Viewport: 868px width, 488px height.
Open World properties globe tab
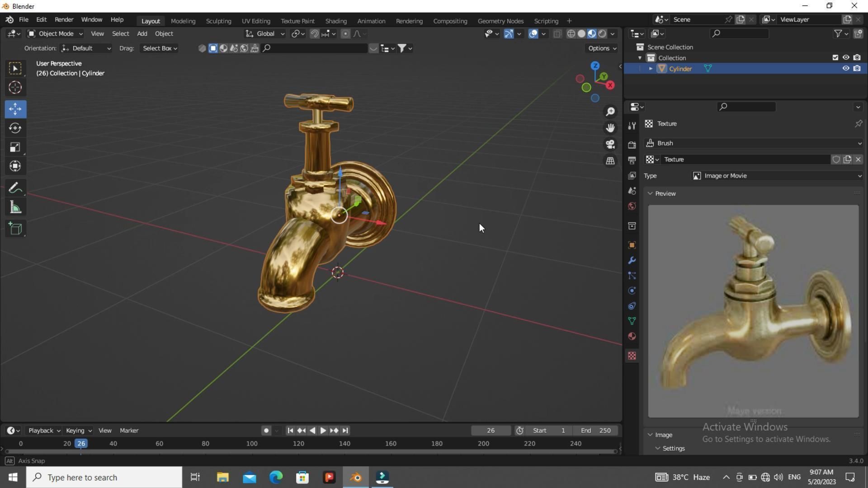632,206
